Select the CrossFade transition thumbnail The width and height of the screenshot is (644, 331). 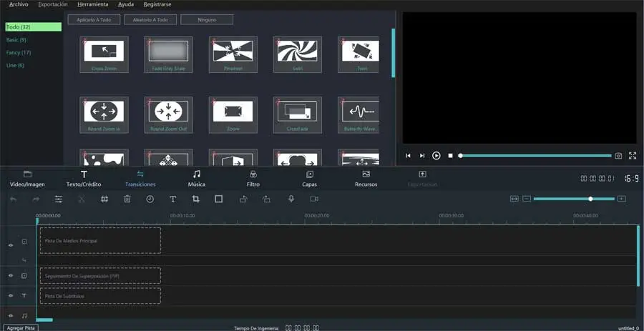tap(297, 114)
